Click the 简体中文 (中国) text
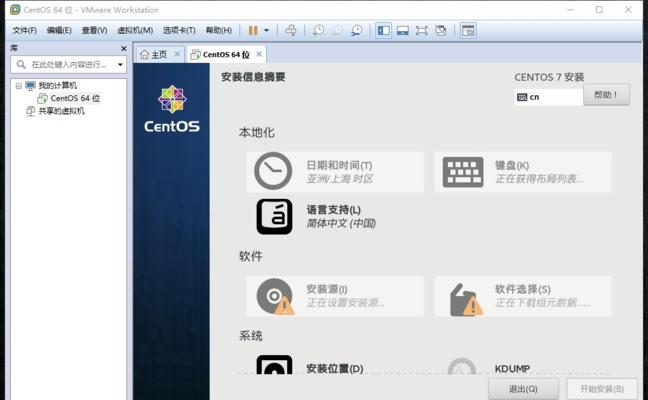 click(341, 224)
